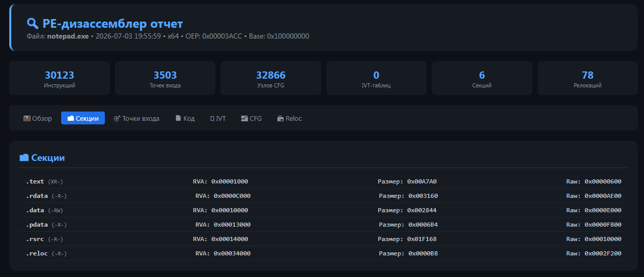Click Raw offset 0x00010000 of .rsrc

(594, 239)
